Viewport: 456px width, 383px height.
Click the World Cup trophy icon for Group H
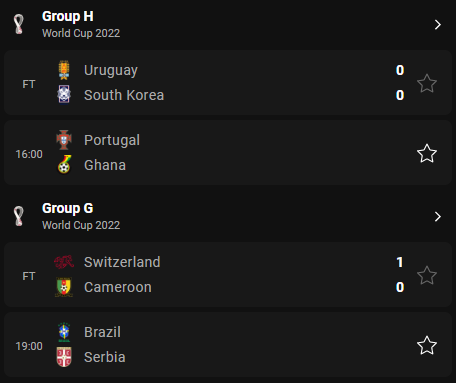tap(19, 24)
